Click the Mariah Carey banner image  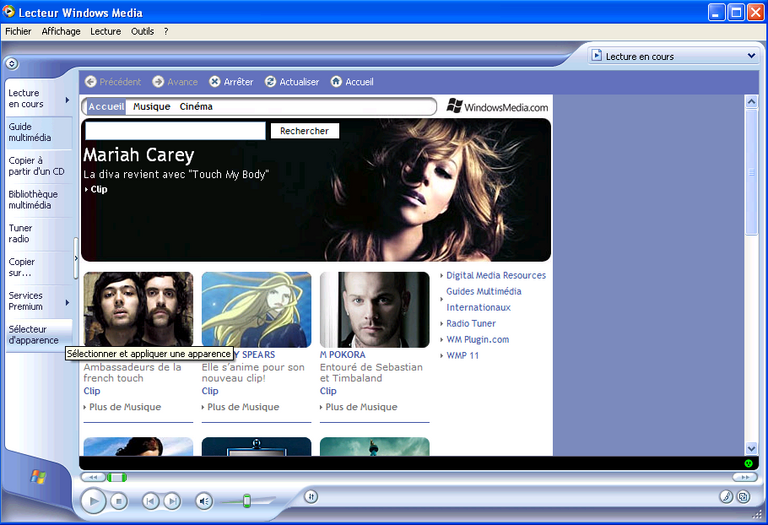tap(316, 190)
